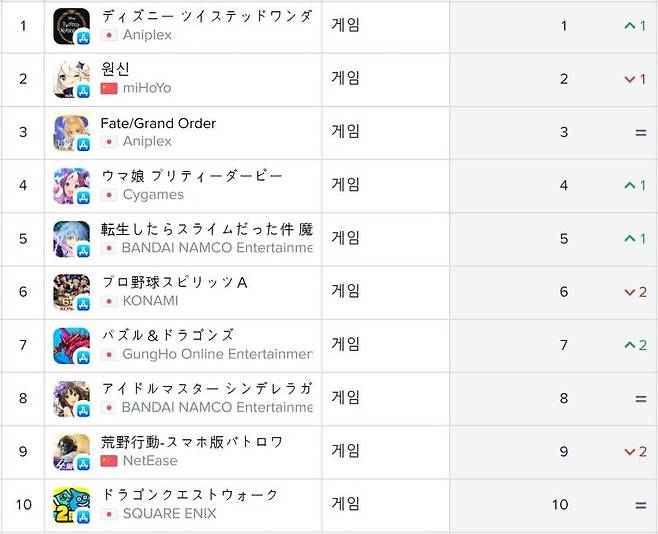Click the 게임 category for 원신
This screenshot has width=658, height=534.
click(346, 79)
